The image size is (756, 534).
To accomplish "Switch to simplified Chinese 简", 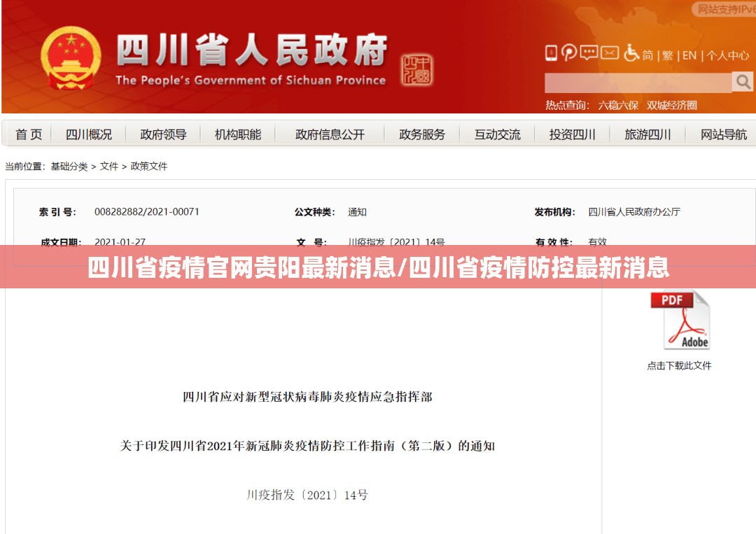I will pos(648,55).
